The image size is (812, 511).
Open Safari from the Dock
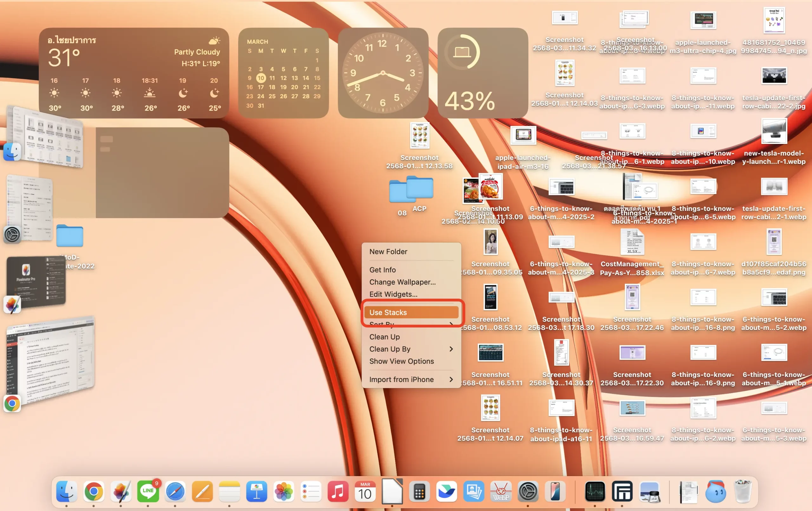tap(175, 492)
